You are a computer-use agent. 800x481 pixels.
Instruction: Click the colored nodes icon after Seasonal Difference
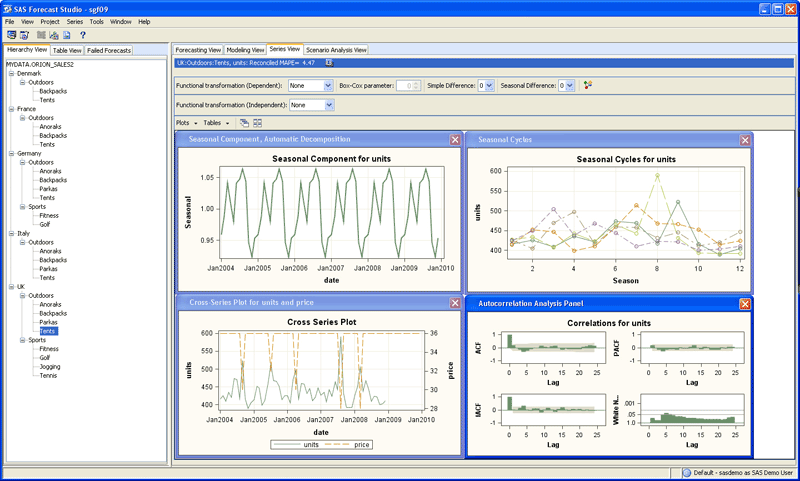(588, 85)
